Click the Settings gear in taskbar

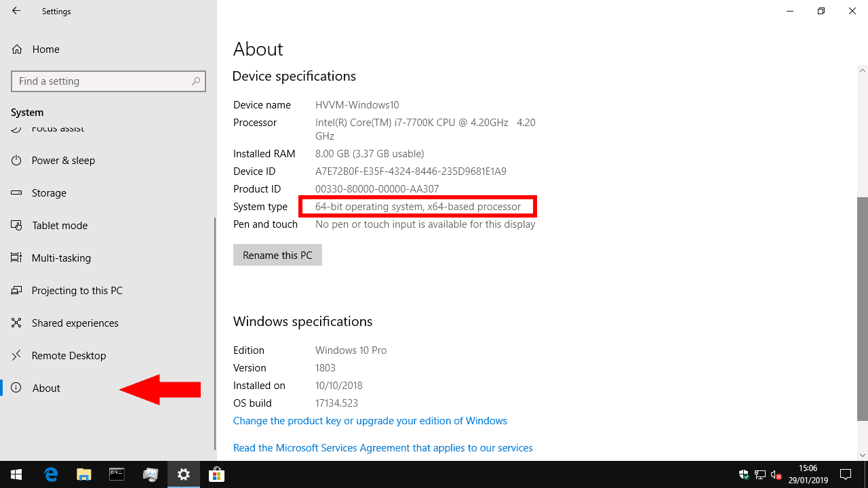[x=183, y=474]
